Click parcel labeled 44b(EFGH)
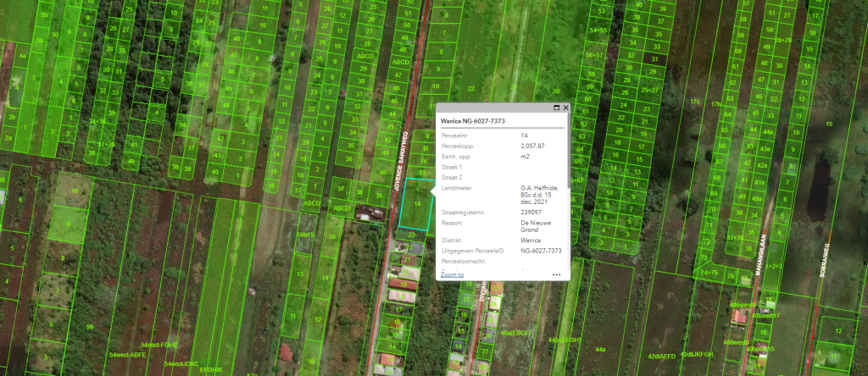Viewport: 868px width, 376px height. point(565,340)
